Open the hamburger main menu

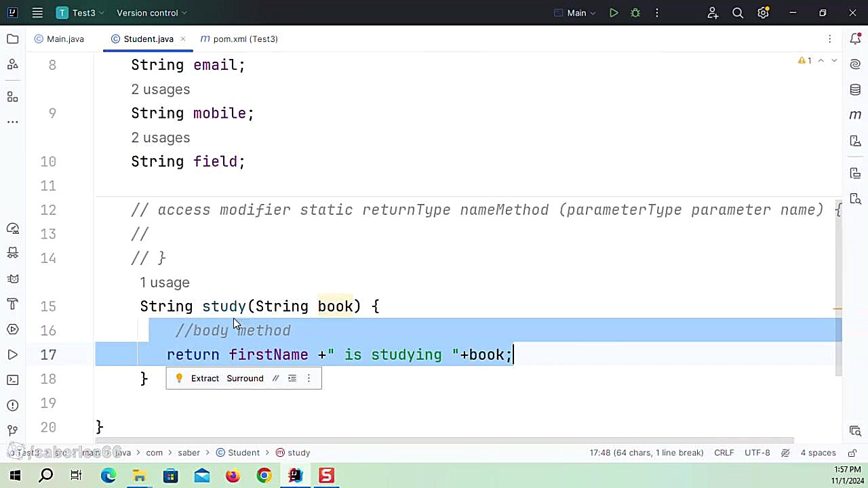[37, 13]
